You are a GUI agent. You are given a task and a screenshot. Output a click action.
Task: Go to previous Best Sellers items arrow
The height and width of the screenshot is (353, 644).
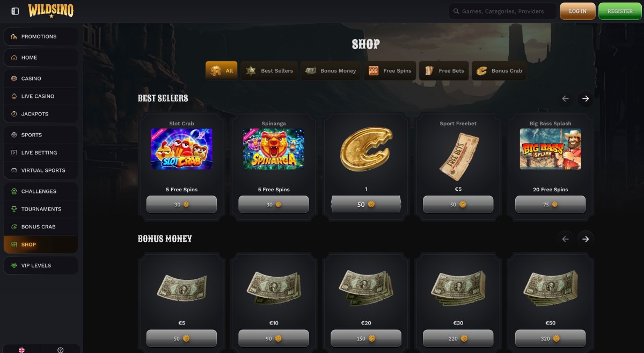point(565,99)
